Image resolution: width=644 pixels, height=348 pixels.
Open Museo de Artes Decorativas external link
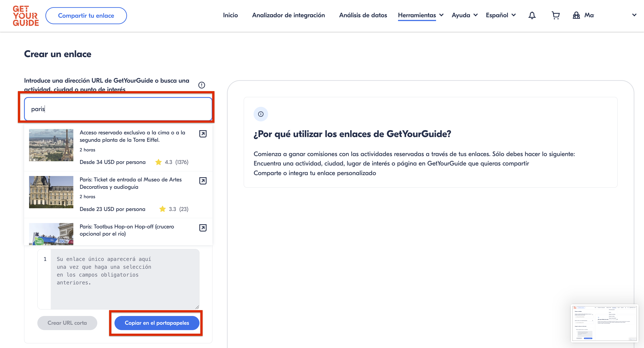(x=203, y=181)
